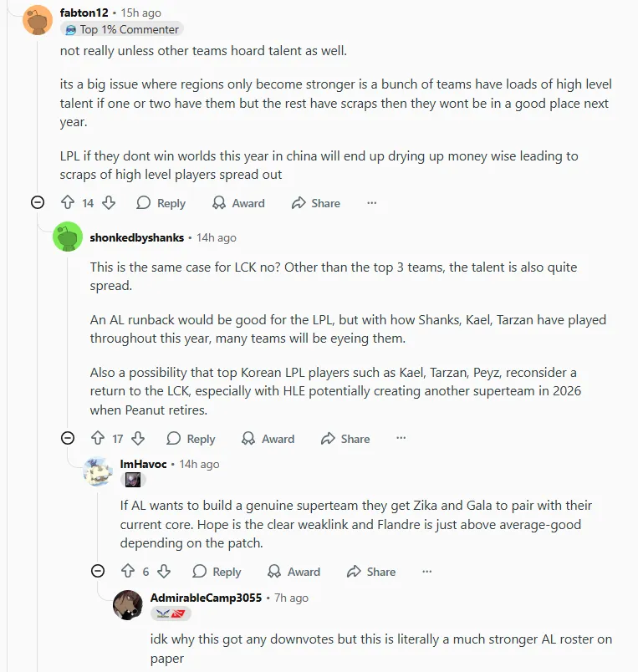Upvote fabton12's comment
The height and width of the screenshot is (672, 638).
tap(69, 203)
